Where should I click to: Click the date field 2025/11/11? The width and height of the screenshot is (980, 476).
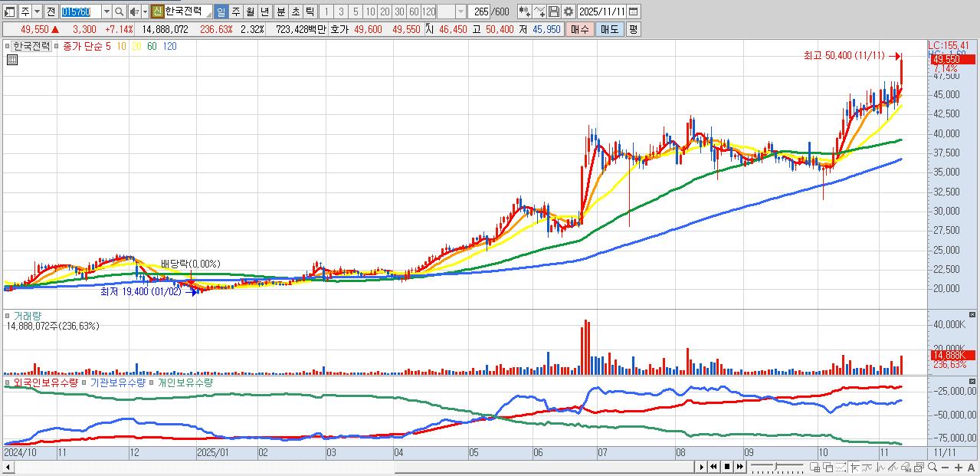click(602, 11)
